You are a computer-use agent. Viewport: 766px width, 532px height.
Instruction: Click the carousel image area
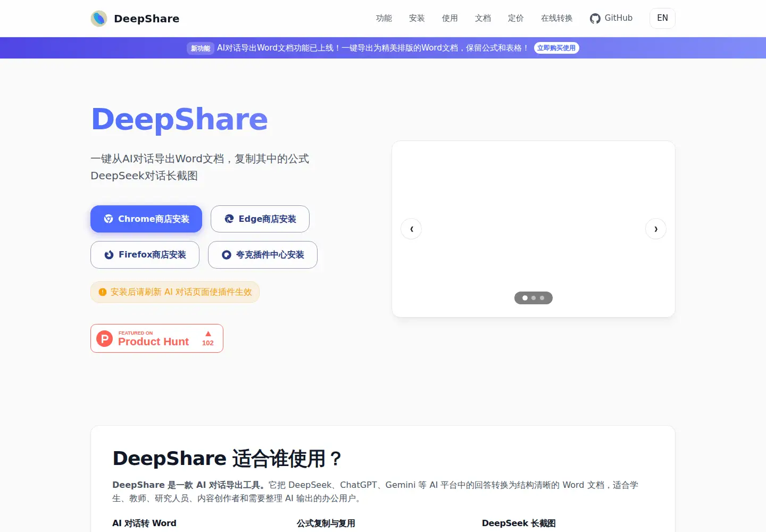click(x=534, y=229)
